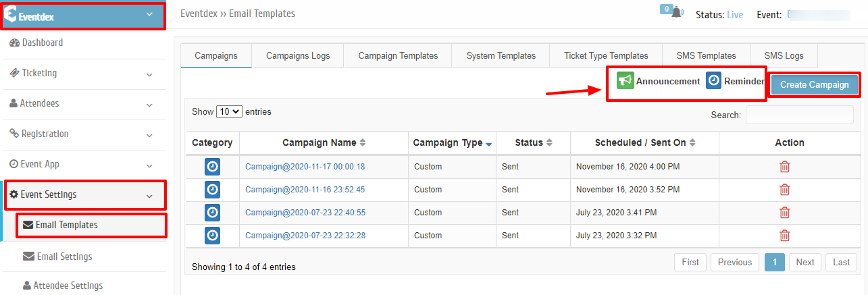Click the blue Reminder clock icon
The width and height of the screenshot is (868, 295).
(x=713, y=81)
